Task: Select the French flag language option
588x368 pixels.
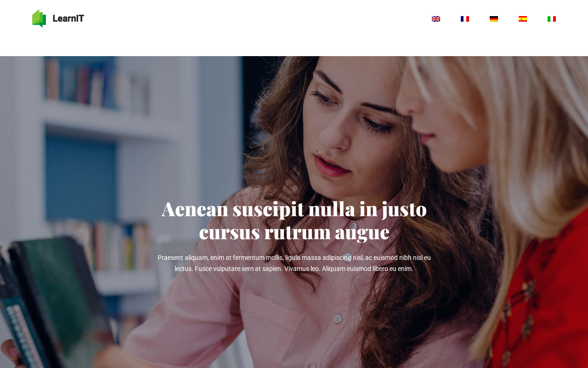Action: (465, 19)
